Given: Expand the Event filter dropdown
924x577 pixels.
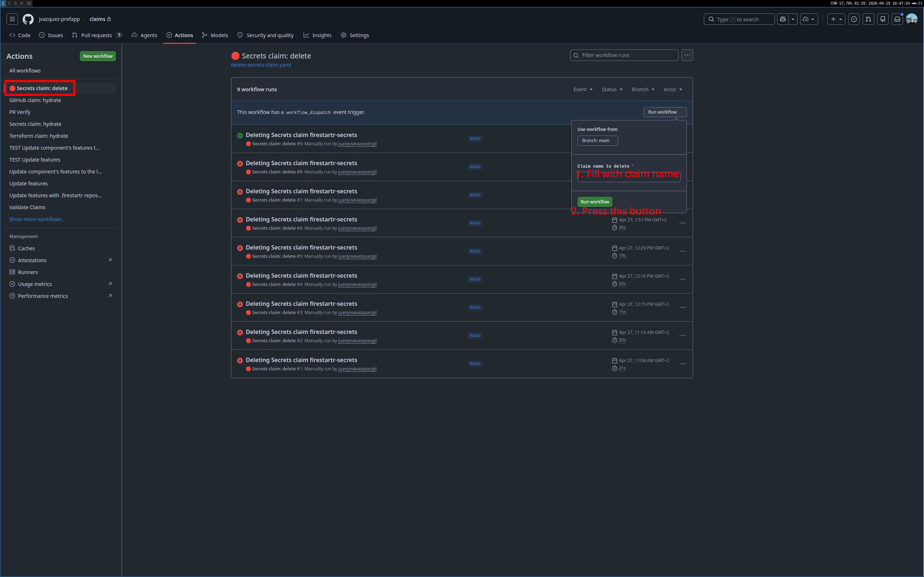Looking at the screenshot, I should (x=583, y=89).
